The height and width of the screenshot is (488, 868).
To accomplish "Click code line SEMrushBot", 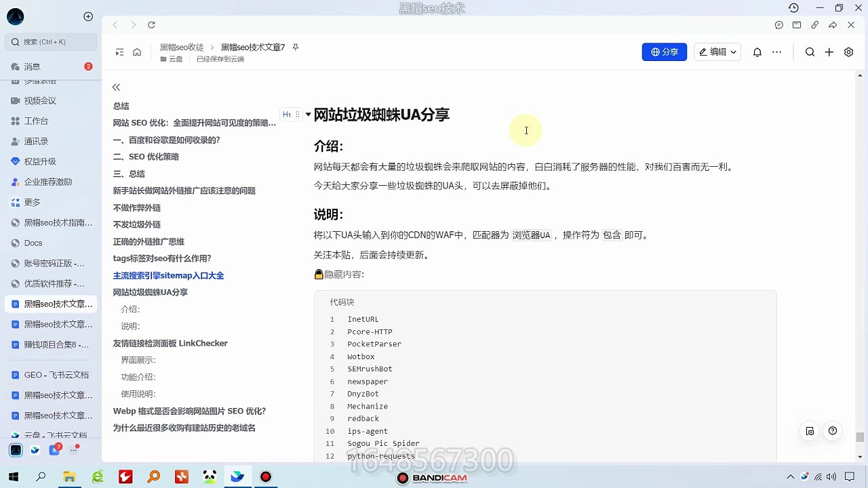I will coord(370,369).
